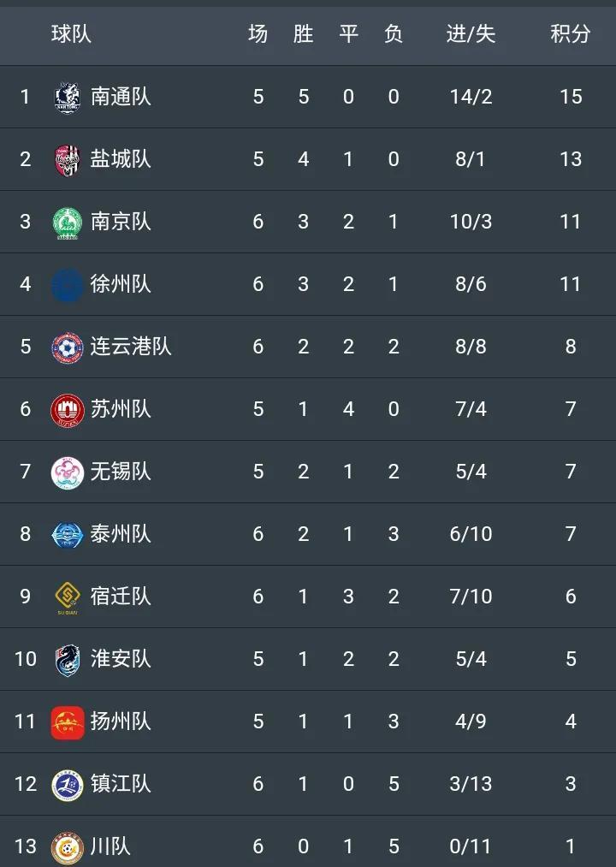The image size is (616, 867).
Task: Open the yellow 宿迁队 diamond logo
Action: tap(68, 597)
